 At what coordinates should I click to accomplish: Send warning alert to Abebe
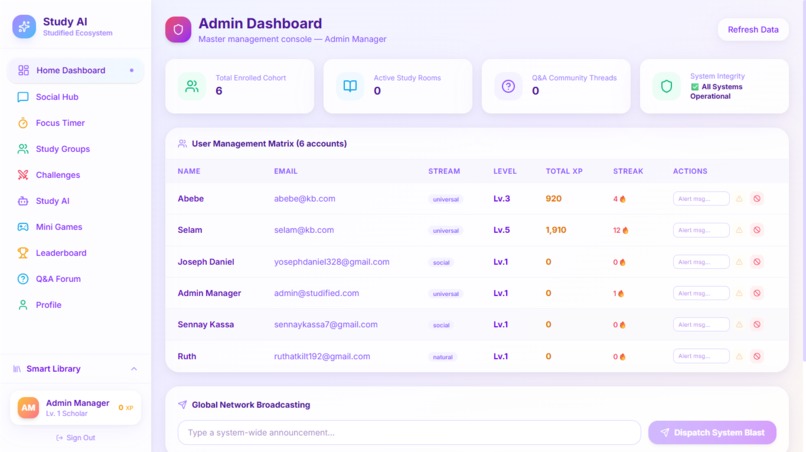739,199
